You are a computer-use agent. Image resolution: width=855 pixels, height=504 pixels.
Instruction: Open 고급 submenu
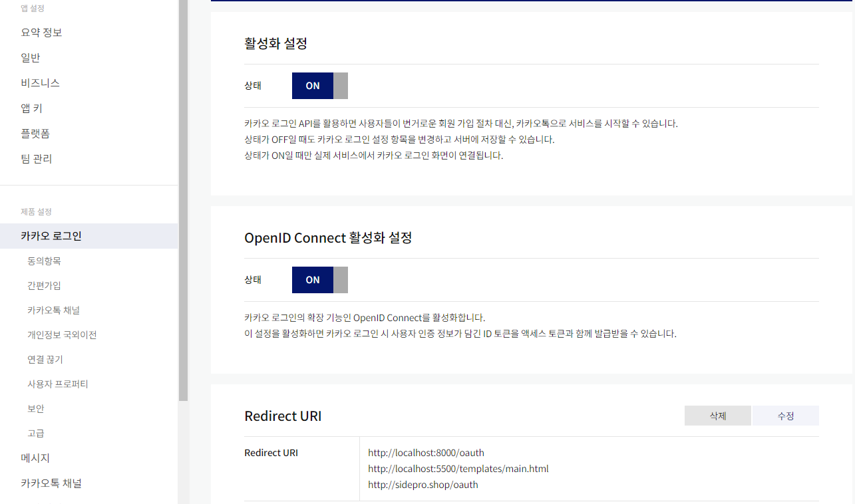pos(36,433)
